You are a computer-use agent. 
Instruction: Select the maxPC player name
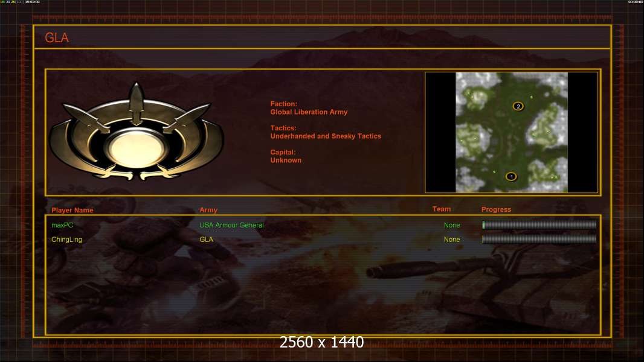[62, 225]
